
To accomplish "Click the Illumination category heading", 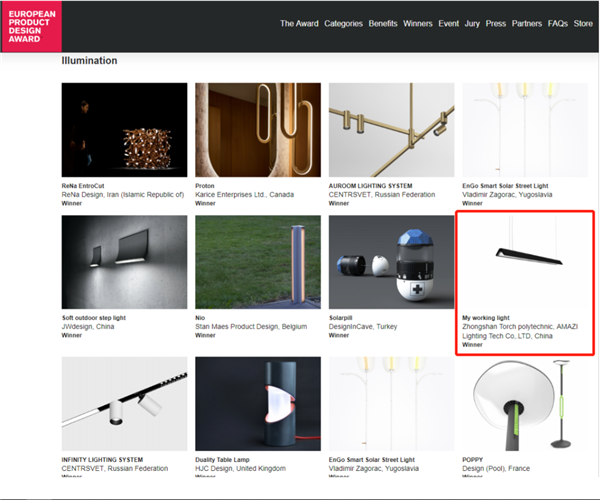I will 90,61.
